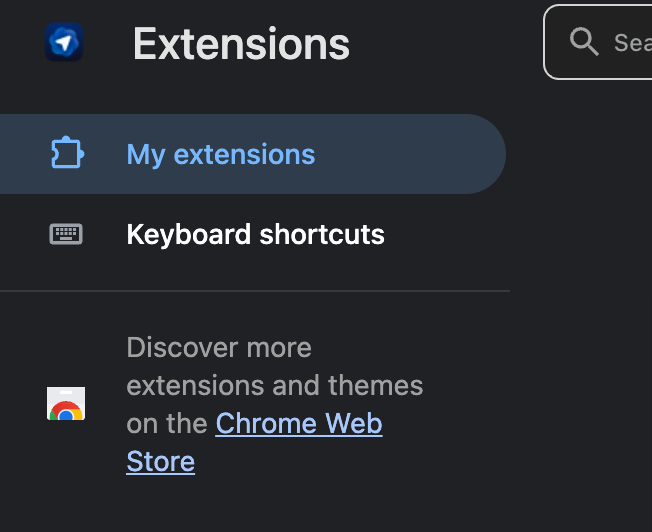Click the keyboard icon in the sidebar
The width and height of the screenshot is (652, 532).
pyautogui.click(x=66, y=234)
